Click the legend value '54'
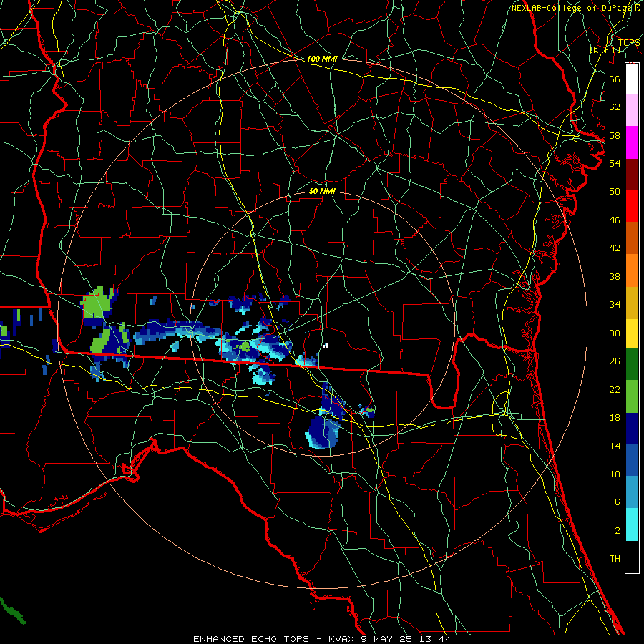This screenshot has width=644, height=644. pos(615,163)
